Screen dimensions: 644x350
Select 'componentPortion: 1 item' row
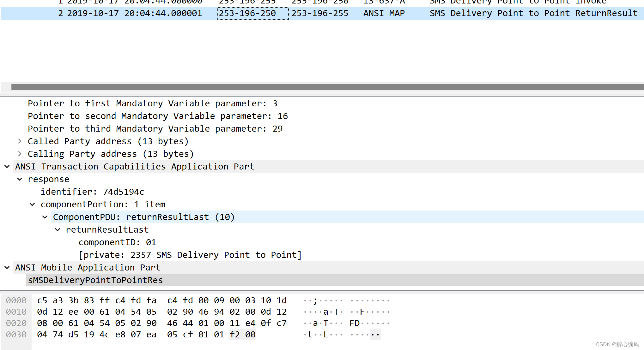[x=103, y=204]
